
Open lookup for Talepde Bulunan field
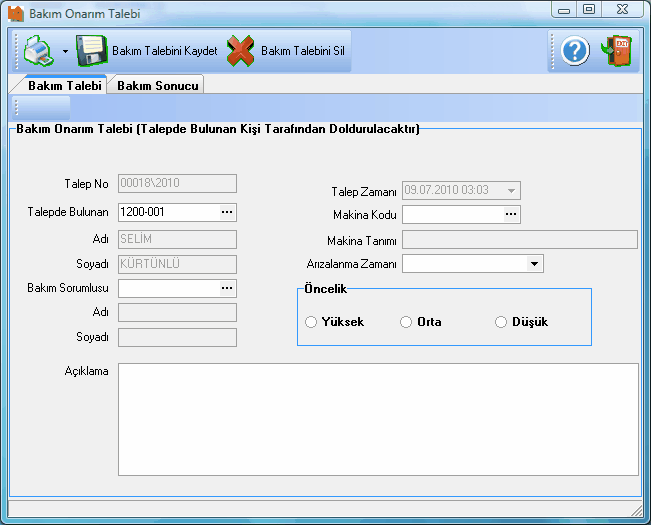click(227, 212)
